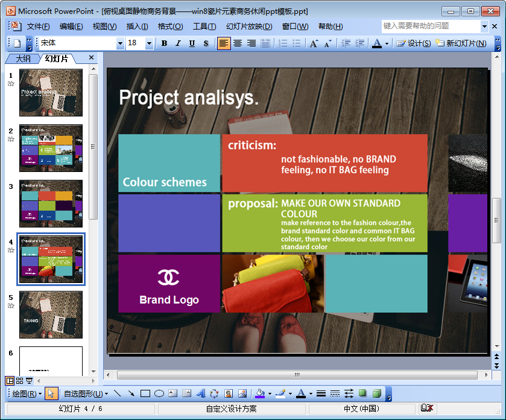506x420 pixels.
Task: Toggle numbered list formatting
Action: pos(283,43)
